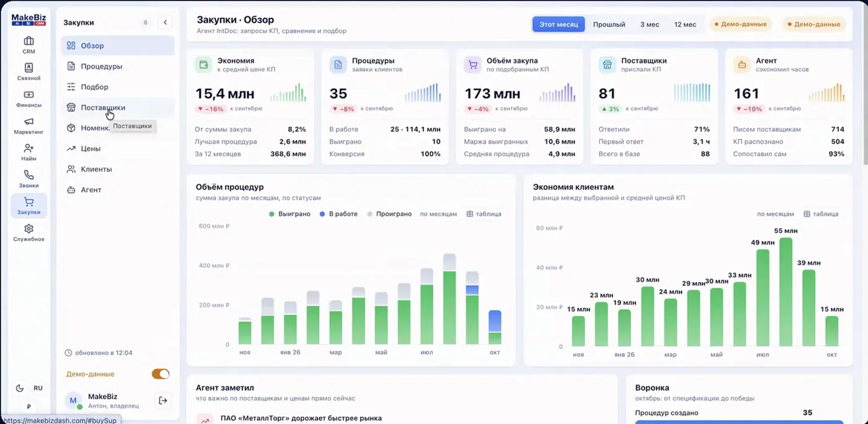The height and width of the screenshot is (424, 868).
Task: Open Подбор in the sidebar menu
Action: [118, 87]
